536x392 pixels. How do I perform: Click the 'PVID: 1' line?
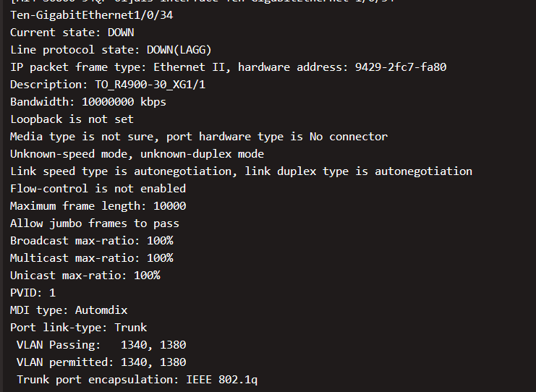(x=33, y=293)
